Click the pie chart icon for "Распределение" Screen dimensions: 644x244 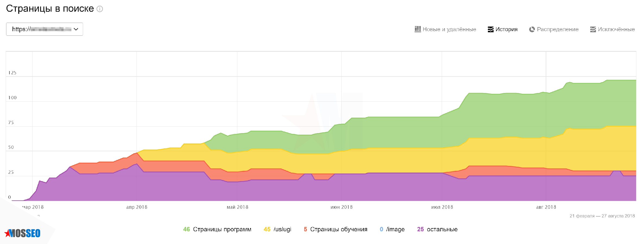click(531, 29)
